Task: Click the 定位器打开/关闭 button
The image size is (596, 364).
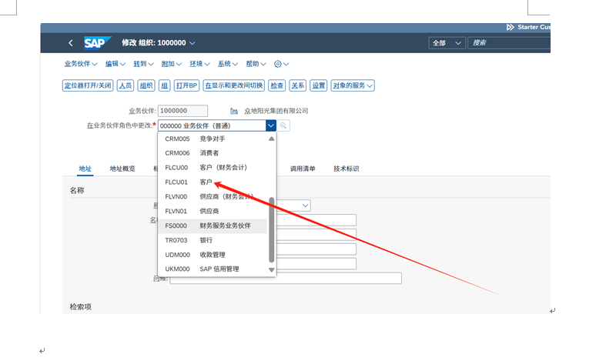Action: pyautogui.click(x=87, y=85)
